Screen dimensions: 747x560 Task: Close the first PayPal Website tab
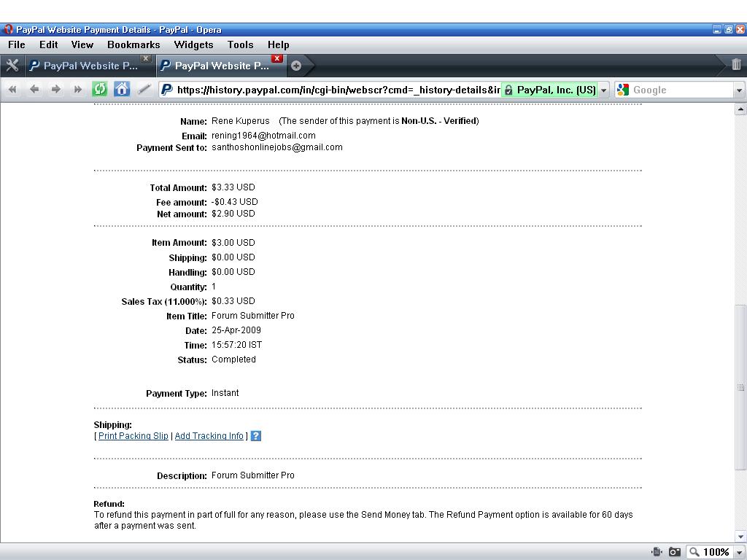(x=146, y=58)
